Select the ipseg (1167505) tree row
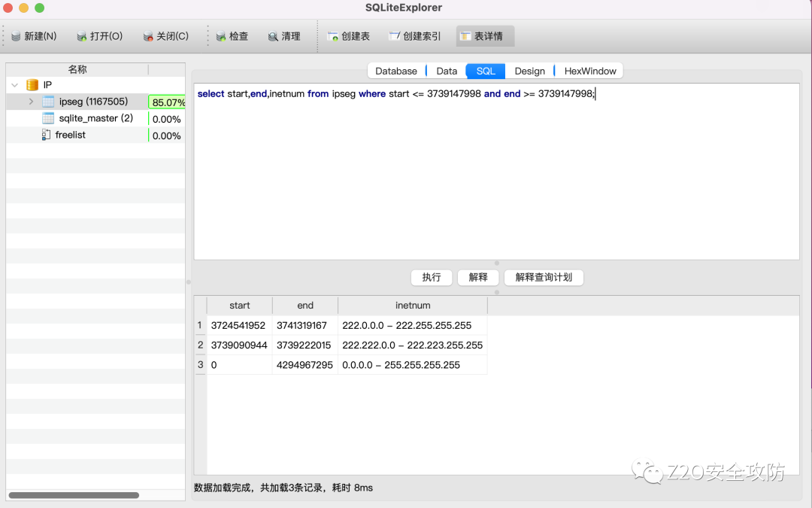The width and height of the screenshot is (812, 508). [x=95, y=102]
